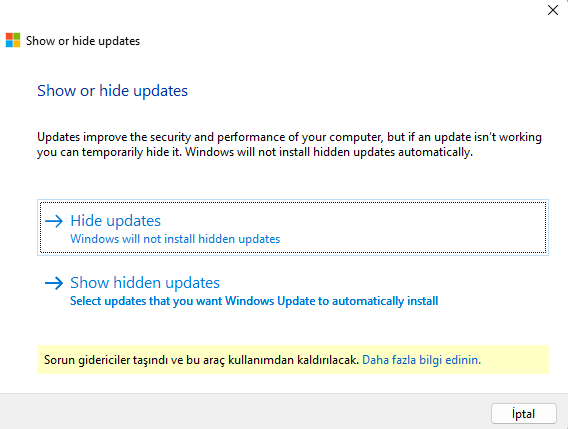Click the gray footer bar beside İptal
568x429 pixels.
pyautogui.click(x=245, y=412)
